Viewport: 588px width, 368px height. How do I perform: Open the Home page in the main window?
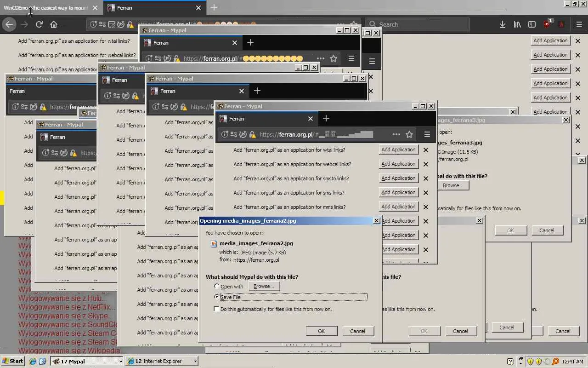[x=54, y=24]
